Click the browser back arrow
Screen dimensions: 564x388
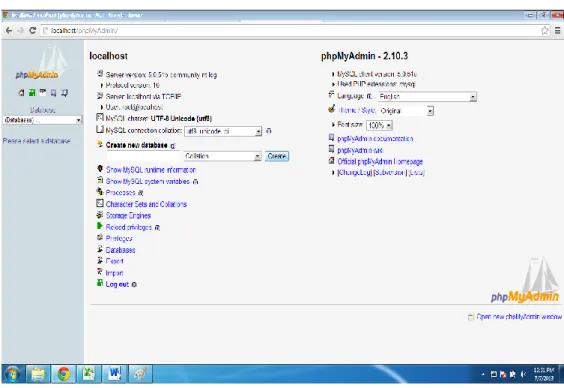(9, 31)
